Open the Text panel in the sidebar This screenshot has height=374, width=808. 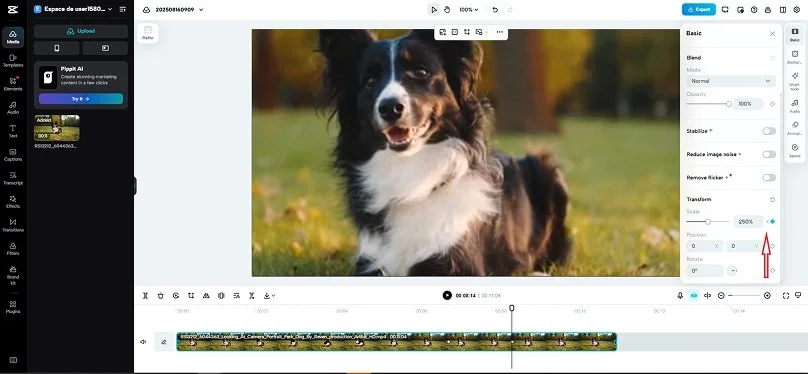pos(13,131)
